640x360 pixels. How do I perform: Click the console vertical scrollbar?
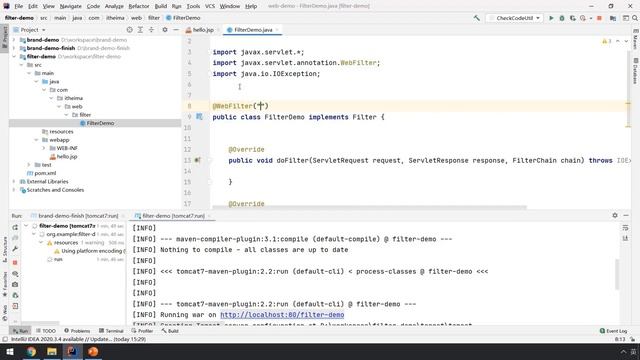point(617,273)
